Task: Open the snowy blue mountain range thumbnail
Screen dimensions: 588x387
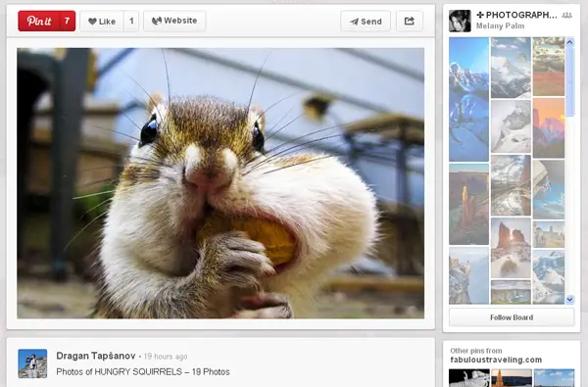Action: click(x=549, y=276)
